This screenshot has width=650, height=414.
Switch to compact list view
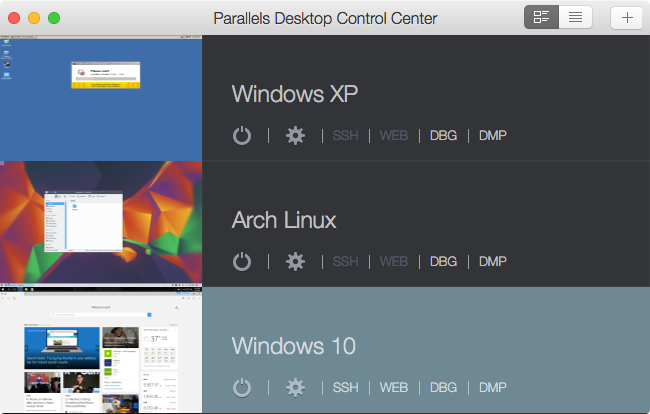click(x=576, y=17)
